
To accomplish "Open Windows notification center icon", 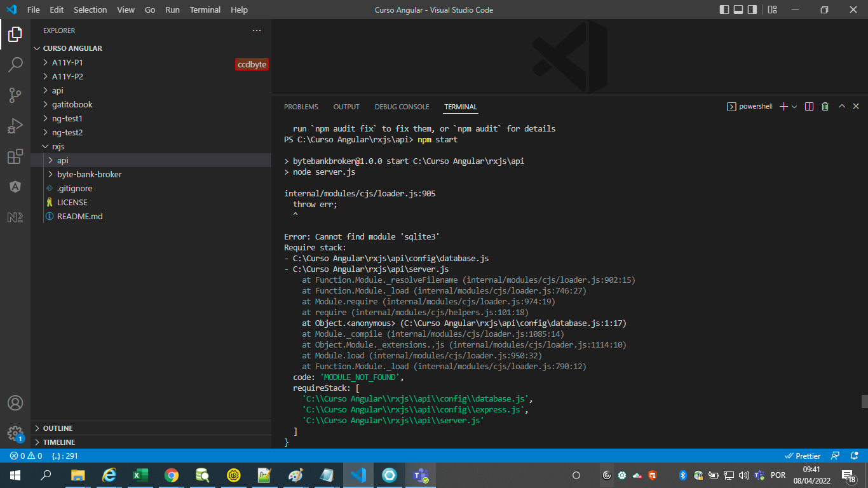I will click(x=848, y=475).
